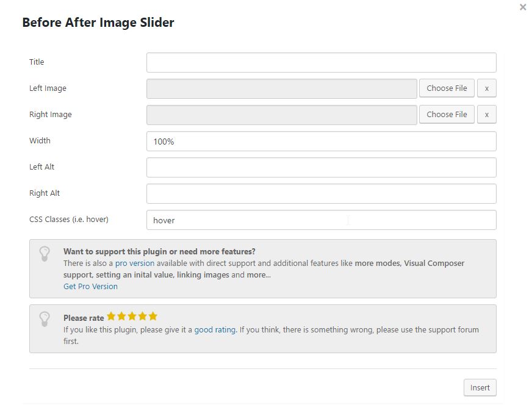The height and width of the screenshot is (416, 532).
Task: Focus the Left Alt input box
Action: click(321, 168)
